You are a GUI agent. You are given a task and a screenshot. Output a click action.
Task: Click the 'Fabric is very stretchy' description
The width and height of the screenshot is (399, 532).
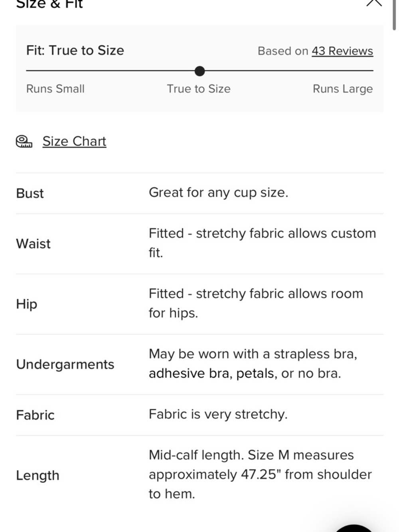pyautogui.click(x=218, y=414)
